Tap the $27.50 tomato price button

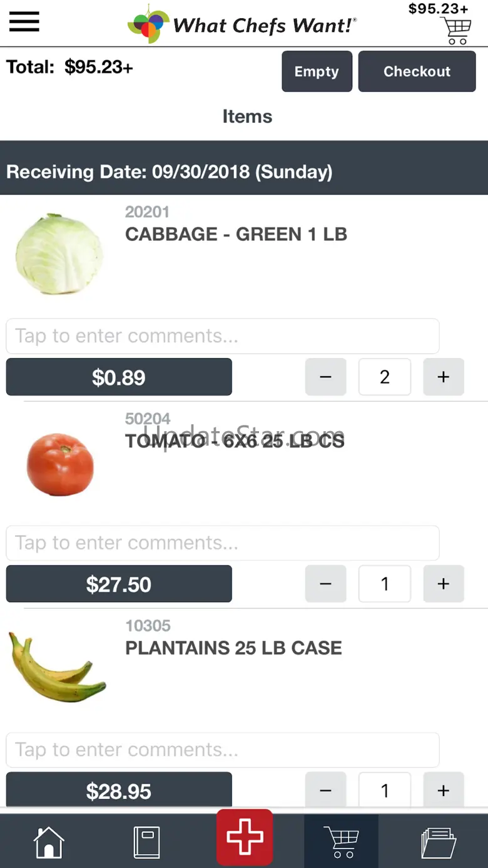tap(119, 584)
